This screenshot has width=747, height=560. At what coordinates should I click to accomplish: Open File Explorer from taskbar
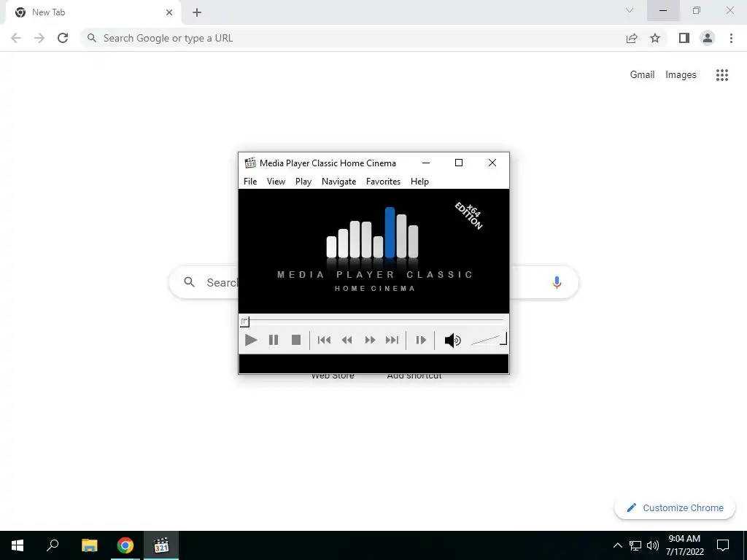tap(89, 545)
